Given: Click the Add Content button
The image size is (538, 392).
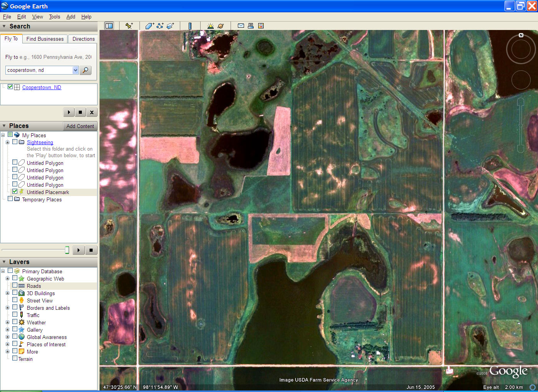Looking at the screenshot, I should 80,126.
